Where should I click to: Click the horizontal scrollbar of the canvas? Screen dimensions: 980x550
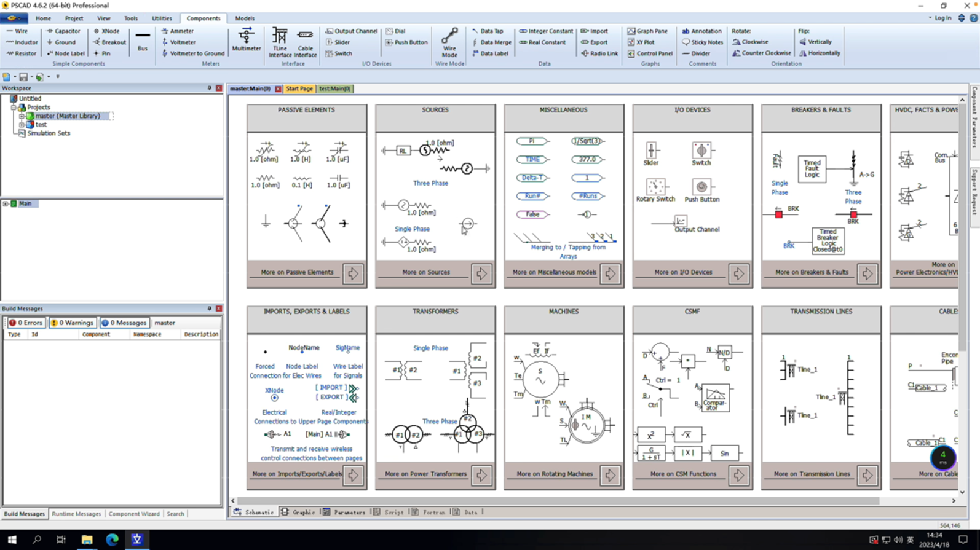click(x=558, y=501)
